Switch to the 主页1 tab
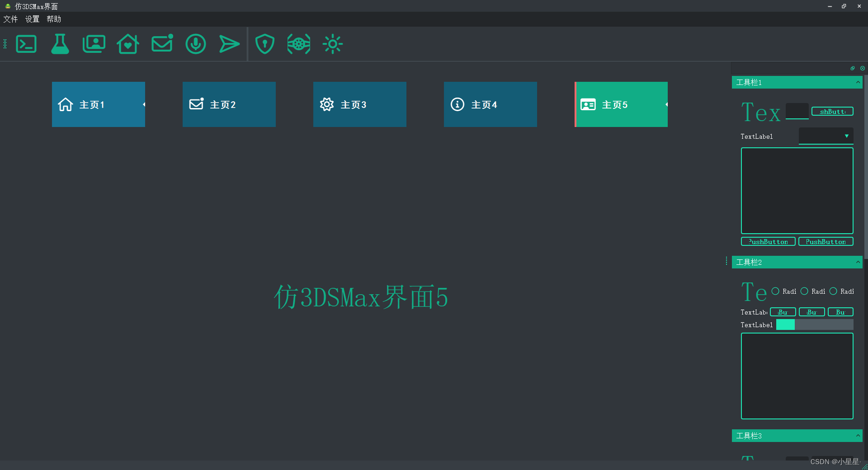The height and width of the screenshot is (470, 868). pos(99,104)
